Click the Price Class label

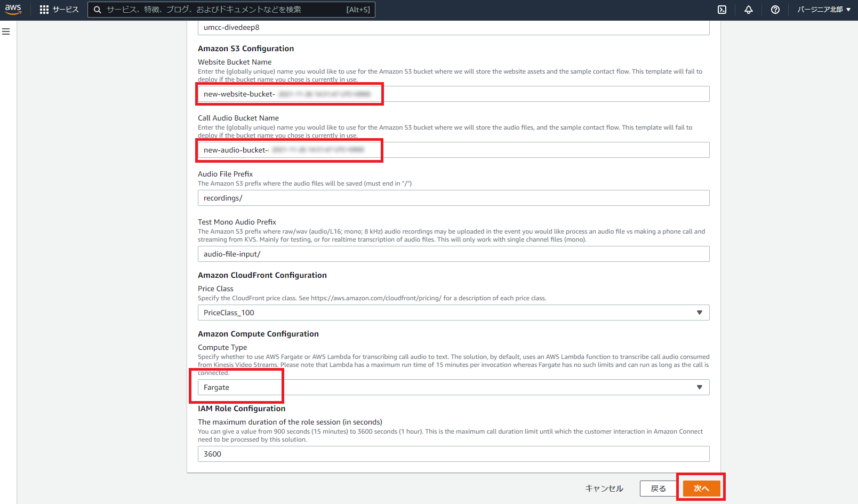215,289
